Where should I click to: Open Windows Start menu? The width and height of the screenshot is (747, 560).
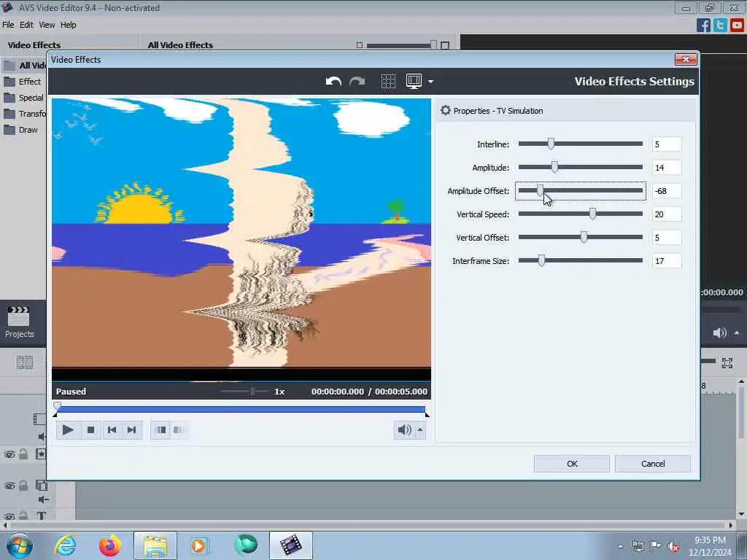(x=20, y=545)
